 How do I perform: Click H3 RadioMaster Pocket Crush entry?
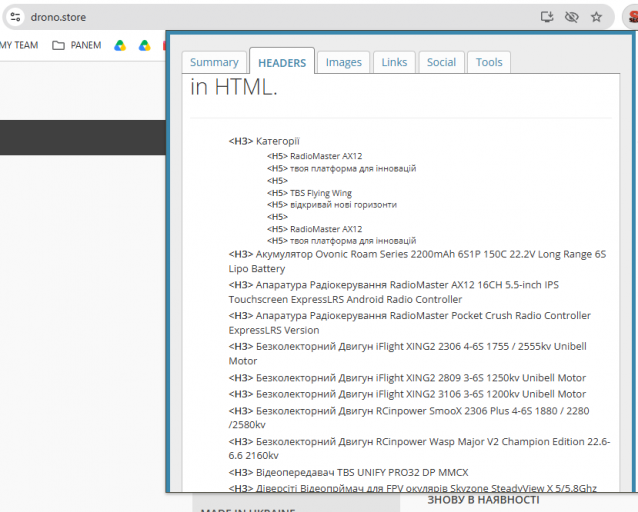pyautogui.click(x=410, y=323)
